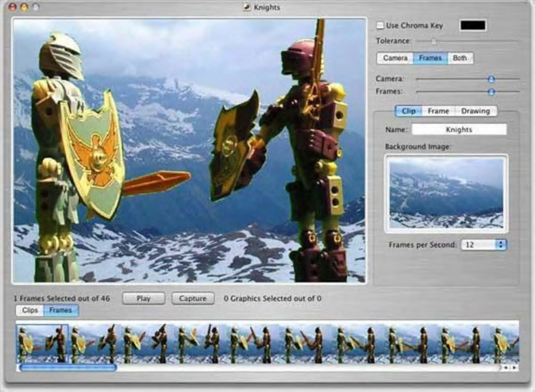Viewport: 535px width, 392px height.
Task: Select the sixth frame thumbnail in the filmstrip
Action: point(306,344)
